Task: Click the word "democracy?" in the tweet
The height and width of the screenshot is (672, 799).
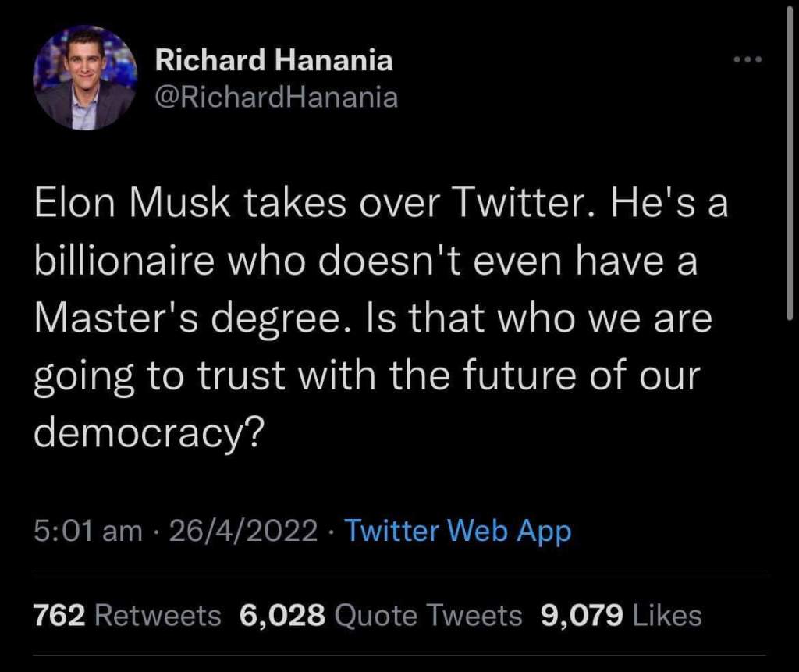Action: pyautogui.click(x=147, y=432)
